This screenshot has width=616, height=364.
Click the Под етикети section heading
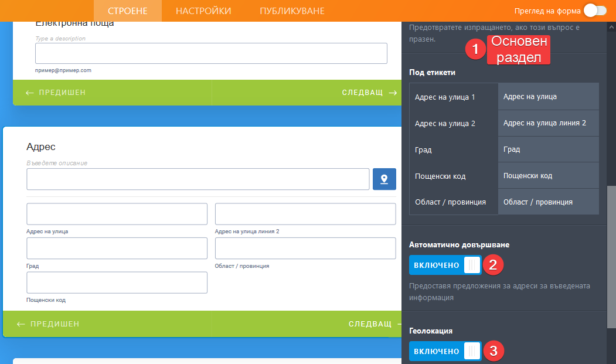[x=432, y=72]
